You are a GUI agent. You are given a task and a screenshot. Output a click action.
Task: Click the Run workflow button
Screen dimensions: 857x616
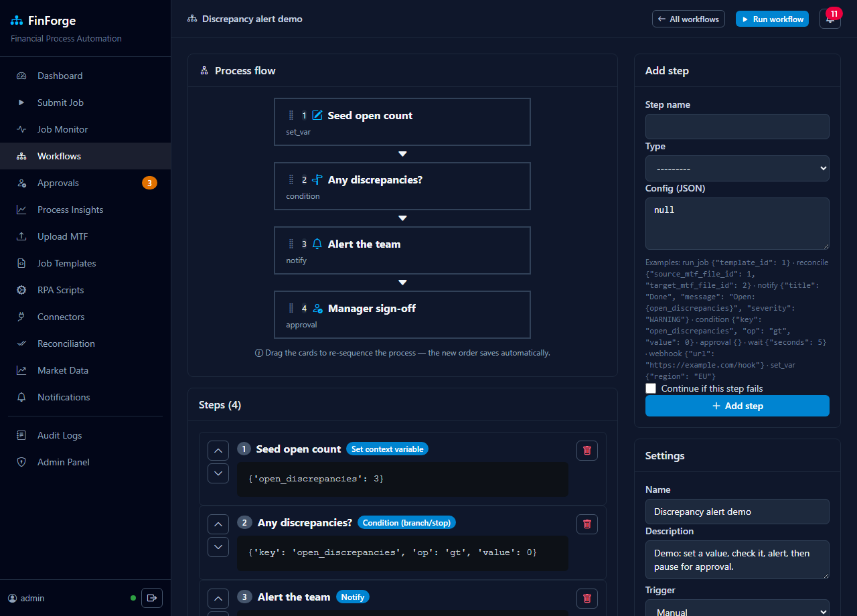click(x=772, y=19)
